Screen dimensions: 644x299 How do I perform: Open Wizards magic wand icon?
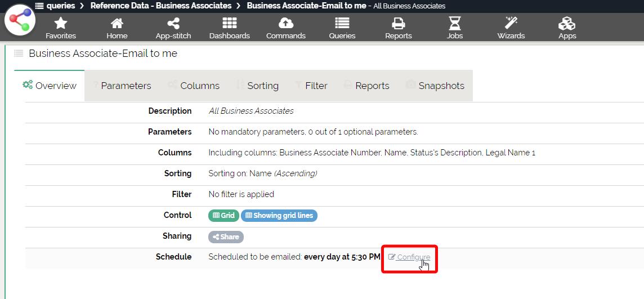(x=511, y=24)
